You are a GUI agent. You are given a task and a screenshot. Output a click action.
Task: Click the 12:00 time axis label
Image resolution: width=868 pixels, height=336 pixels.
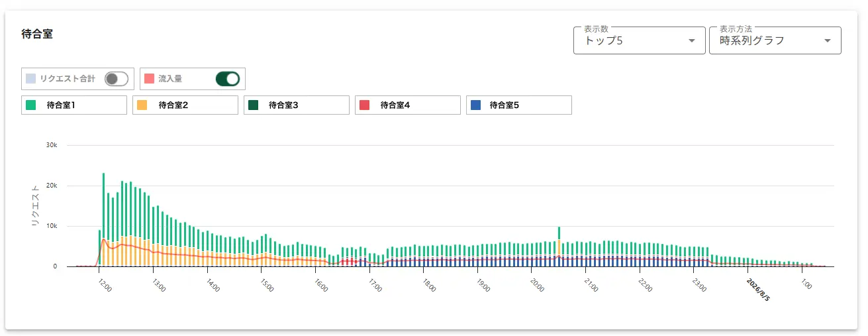105,286
